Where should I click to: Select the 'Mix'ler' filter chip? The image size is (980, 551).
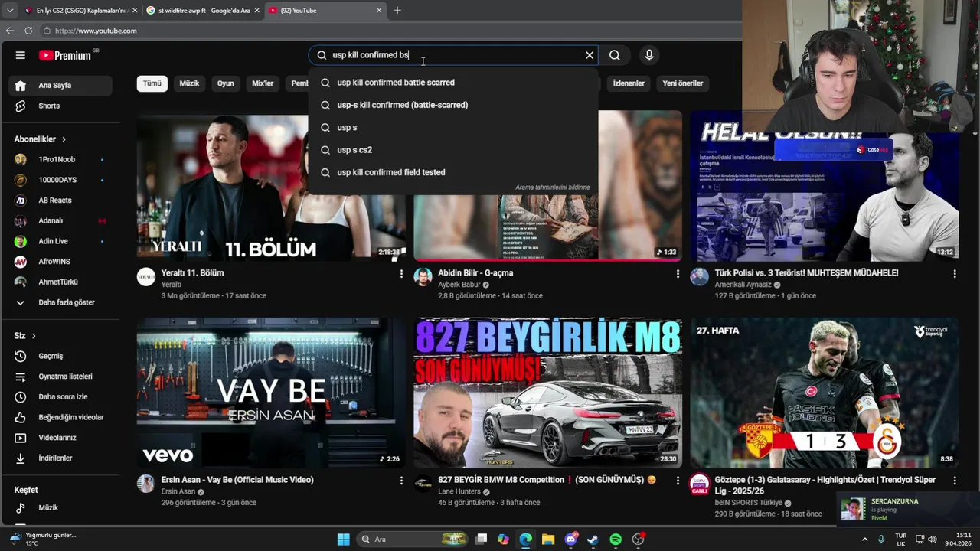263,83
